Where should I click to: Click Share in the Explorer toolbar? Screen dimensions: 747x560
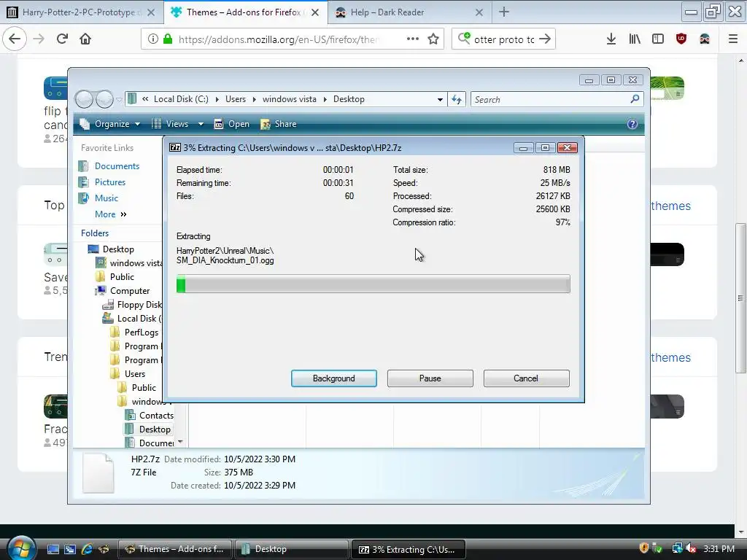(x=279, y=124)
